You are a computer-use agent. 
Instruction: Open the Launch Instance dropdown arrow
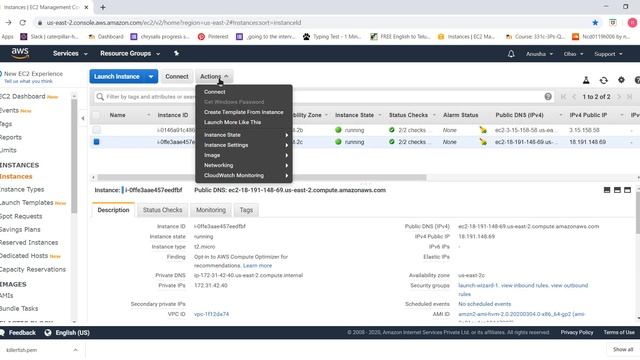pos(151,76)
